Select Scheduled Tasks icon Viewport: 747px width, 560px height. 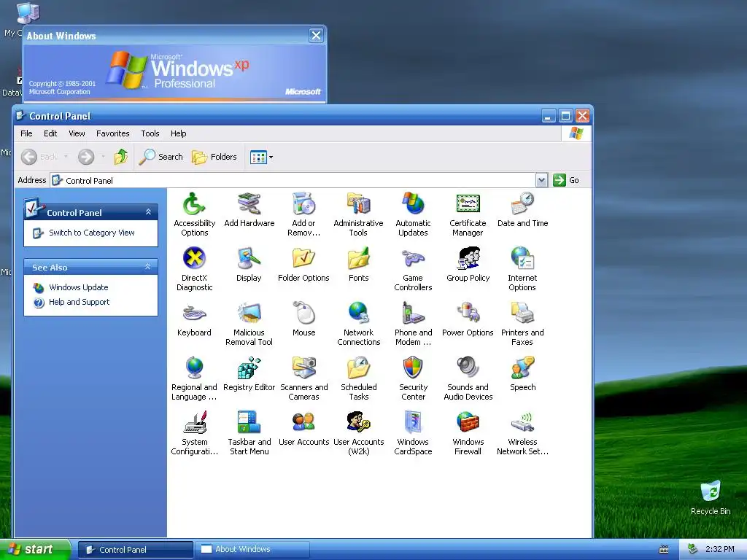click(x=359, y=368)
